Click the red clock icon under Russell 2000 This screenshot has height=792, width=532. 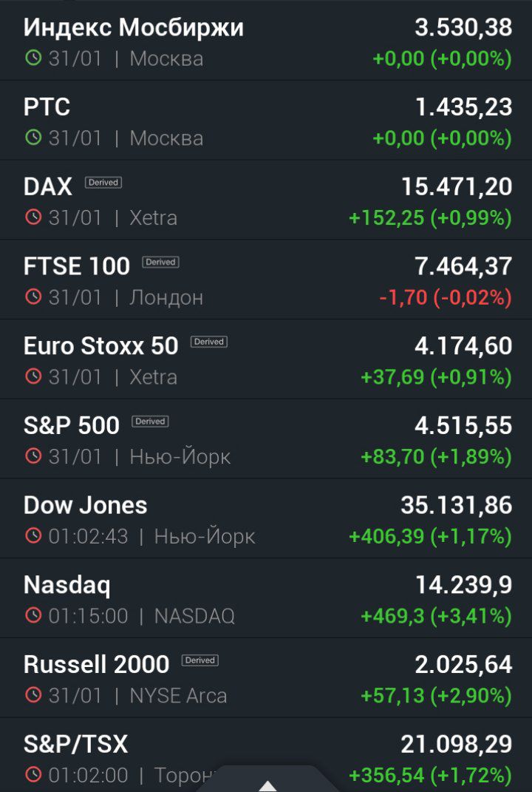point(33,695)
